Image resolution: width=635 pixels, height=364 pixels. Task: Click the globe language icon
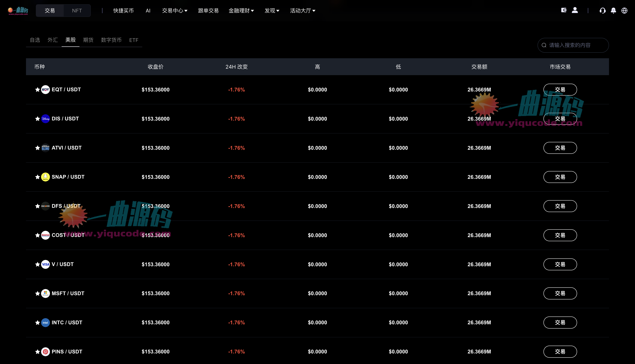[x=624, y=11]
